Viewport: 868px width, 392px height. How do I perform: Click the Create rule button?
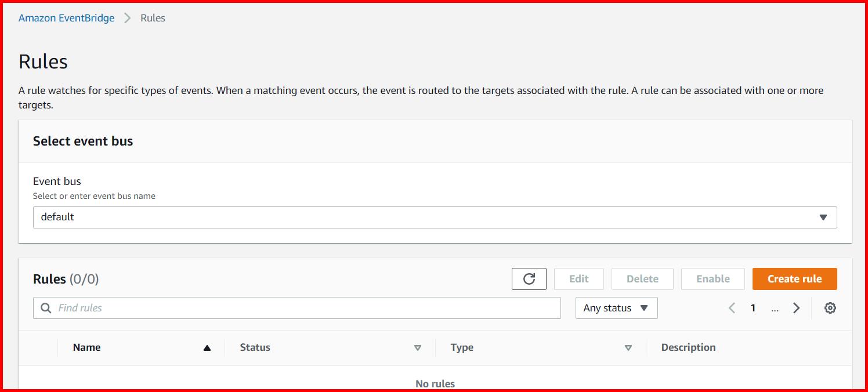(794, 278)
